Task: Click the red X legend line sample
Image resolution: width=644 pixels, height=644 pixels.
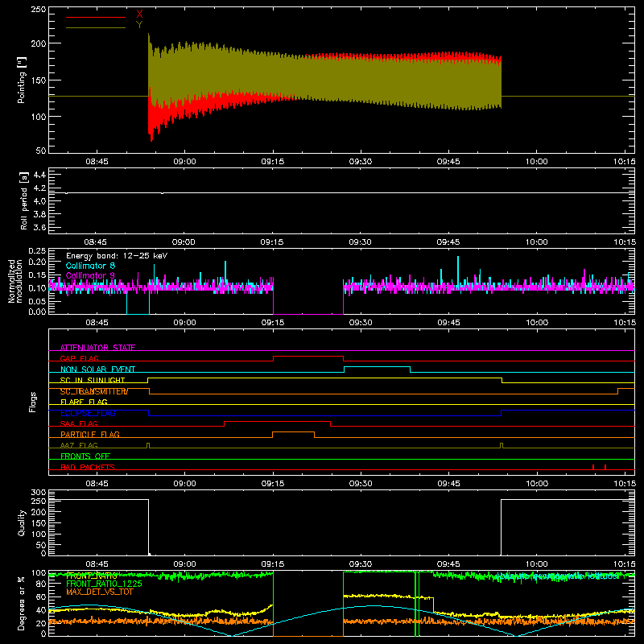Action: point(96,17)
